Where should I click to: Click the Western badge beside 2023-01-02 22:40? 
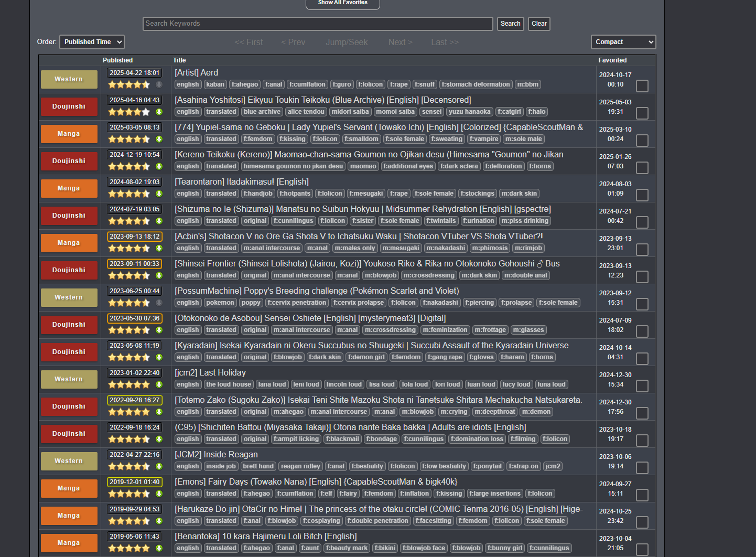69,379
